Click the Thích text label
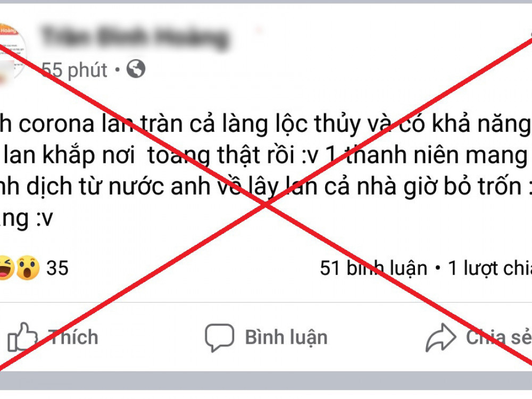The image size is (532, 399). click(74, 337)
